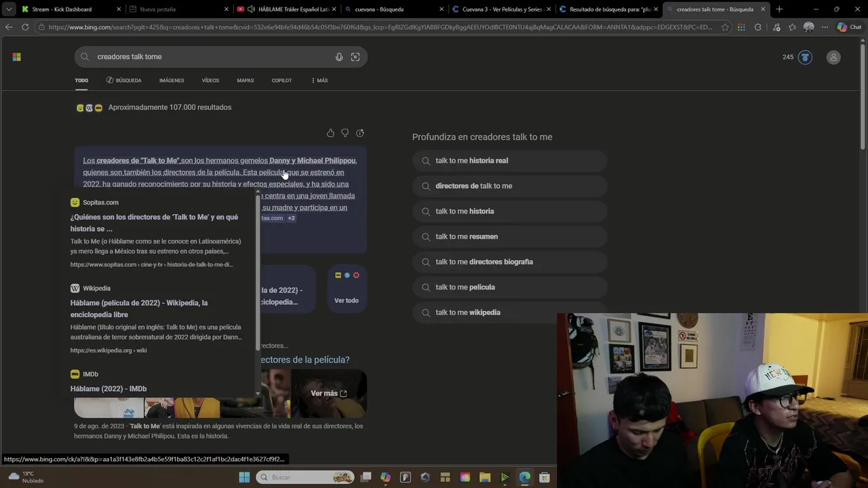This screenshot has height=488, width=868.
Task: Search suggestion talk to me película
Action: [510, 287]
